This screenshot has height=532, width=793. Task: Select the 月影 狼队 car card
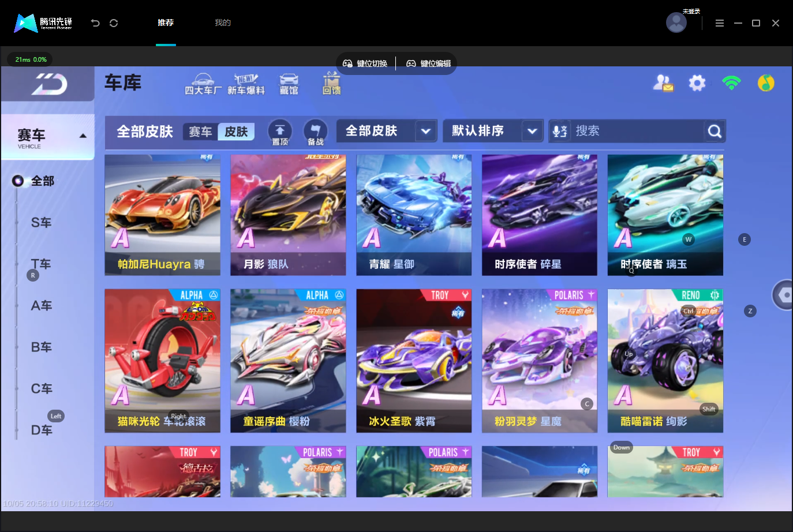(289, 215)
